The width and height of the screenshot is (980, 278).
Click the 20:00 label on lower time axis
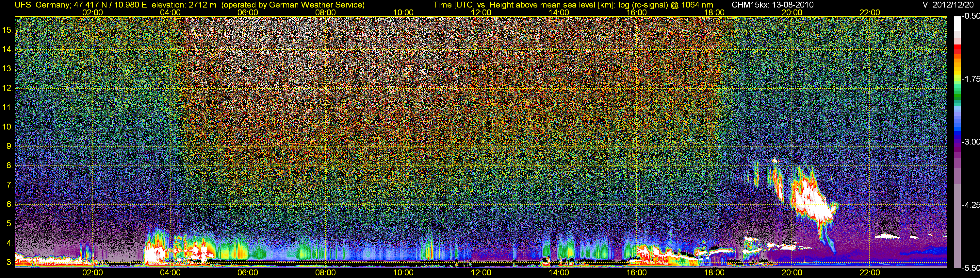coord(792,273)
